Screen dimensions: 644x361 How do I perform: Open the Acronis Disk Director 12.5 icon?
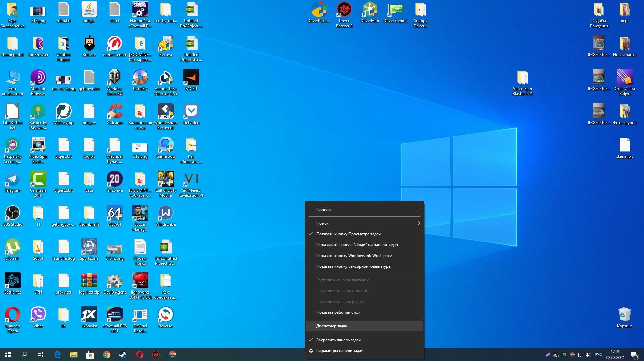pos(165,82)
